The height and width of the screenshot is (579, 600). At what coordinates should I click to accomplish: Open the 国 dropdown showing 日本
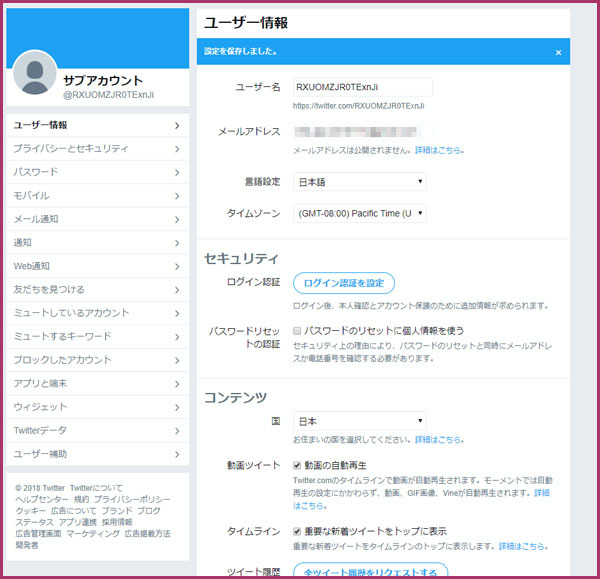click(360, 421)
